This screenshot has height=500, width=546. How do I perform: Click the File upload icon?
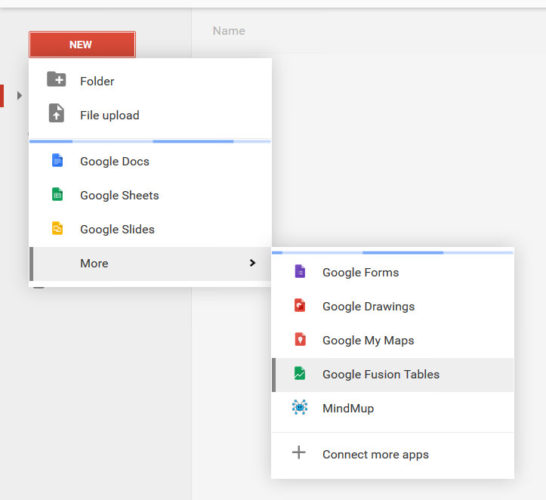pos(56,113)
